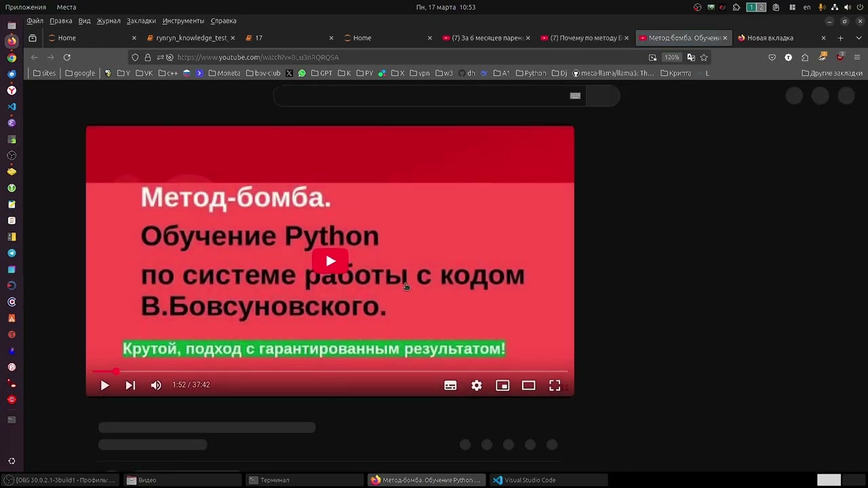Switch to the Visual Studio Code taskbar window
This screenshot has height=488, width=868.
click(x=549, y=480)
